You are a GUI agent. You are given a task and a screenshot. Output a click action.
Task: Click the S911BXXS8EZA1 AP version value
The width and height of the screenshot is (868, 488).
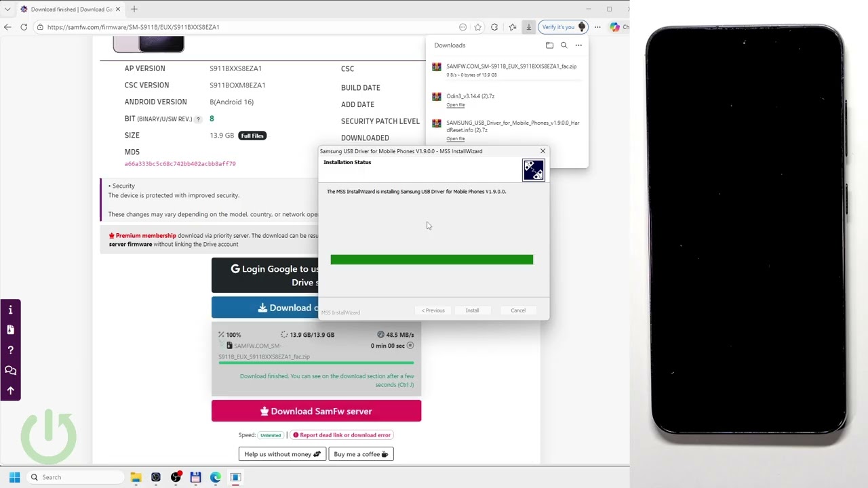tap(235, 68)
